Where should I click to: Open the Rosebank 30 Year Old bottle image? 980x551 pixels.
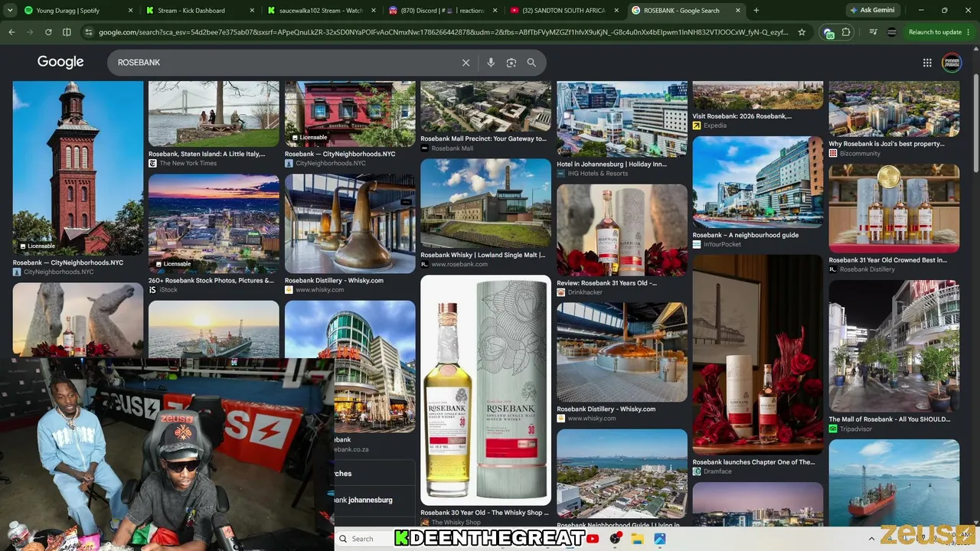[485, 390]
